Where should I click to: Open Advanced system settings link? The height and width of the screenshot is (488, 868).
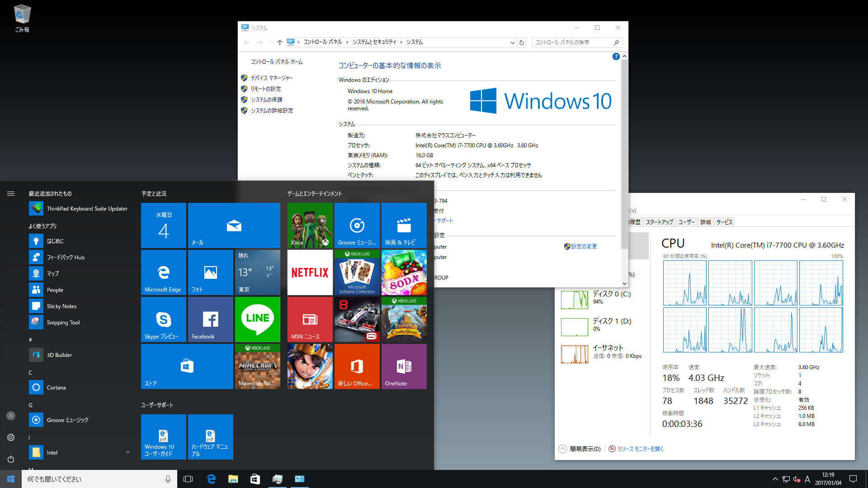272,111
